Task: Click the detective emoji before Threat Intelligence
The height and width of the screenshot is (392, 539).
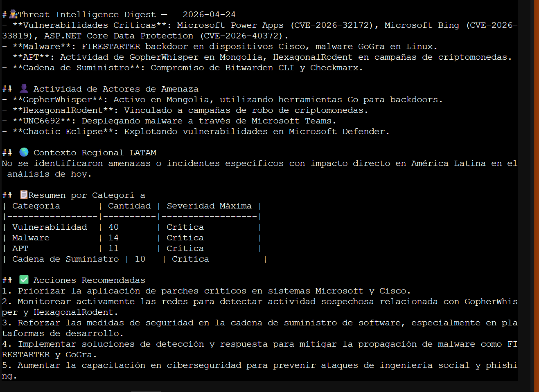Action: click(13, 14)
